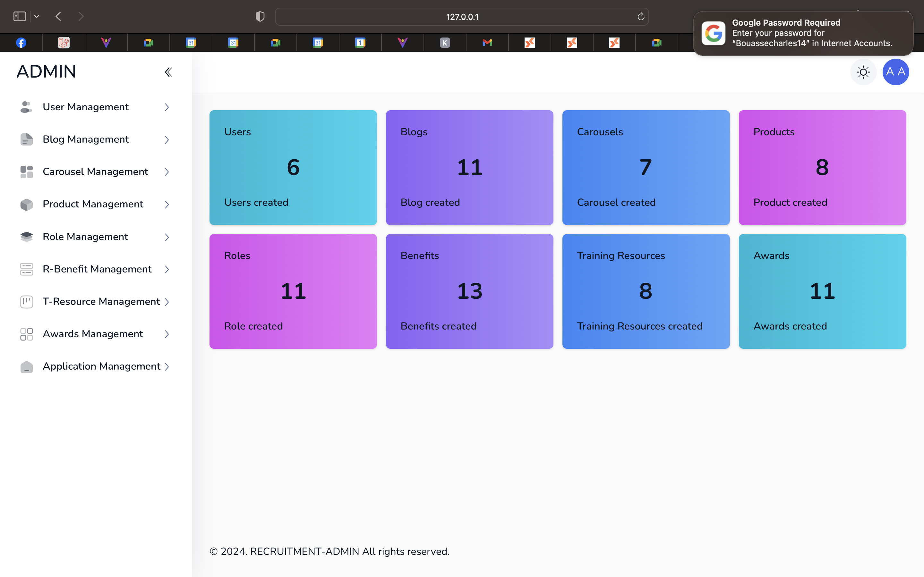The image size is (924, 577).
Task: Click the 127.0.0.1 address bar field
Action: (x=462, y=17)
